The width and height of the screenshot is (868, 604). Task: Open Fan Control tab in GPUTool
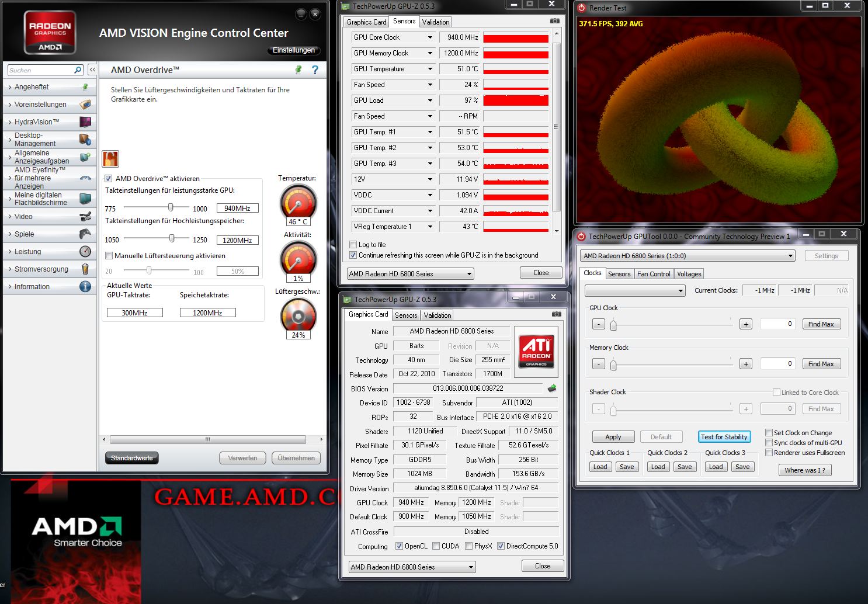click(x=654, y=274)
